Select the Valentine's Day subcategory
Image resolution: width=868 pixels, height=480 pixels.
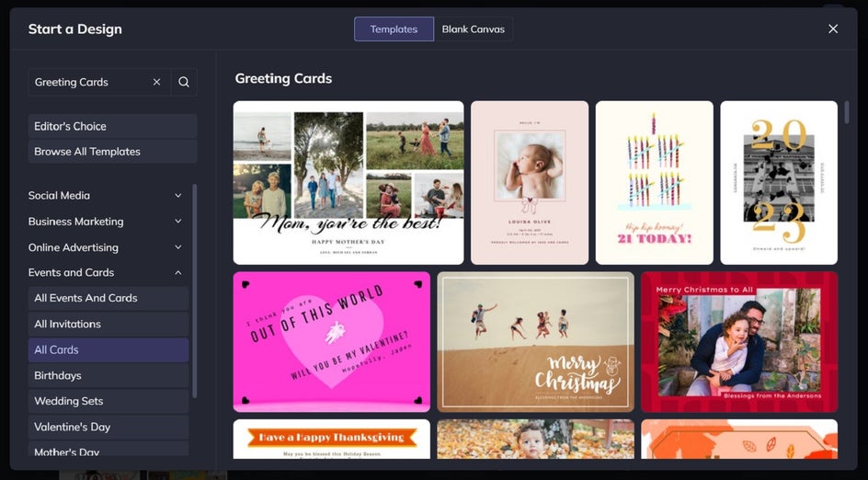coord(108,427)
